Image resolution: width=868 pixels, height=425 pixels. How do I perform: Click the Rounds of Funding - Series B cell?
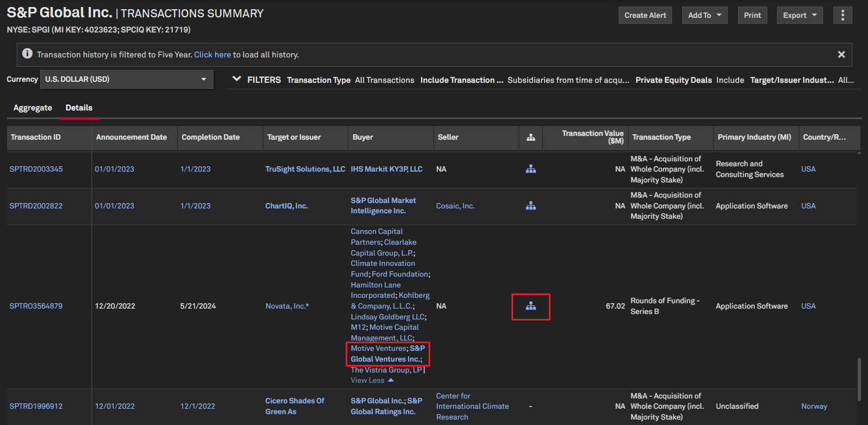tap(665, 306)
